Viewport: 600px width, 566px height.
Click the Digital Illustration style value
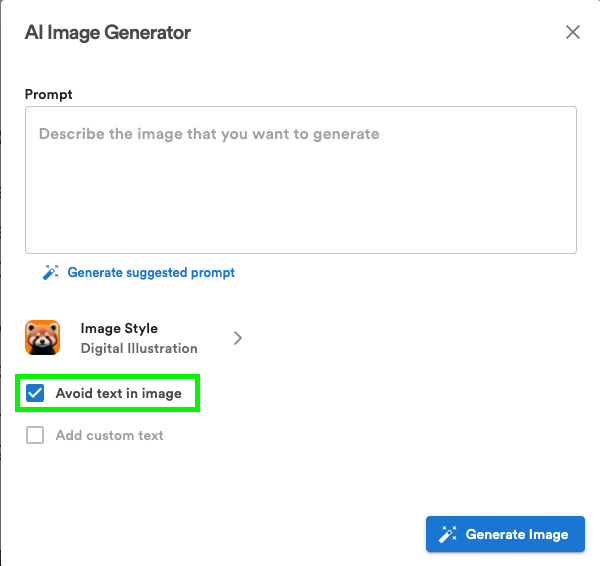[139, 348]
